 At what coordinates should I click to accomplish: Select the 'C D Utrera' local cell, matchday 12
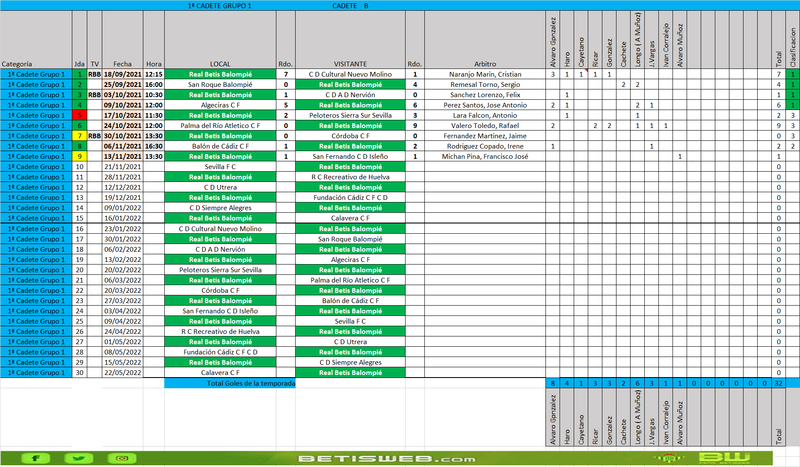220,187
